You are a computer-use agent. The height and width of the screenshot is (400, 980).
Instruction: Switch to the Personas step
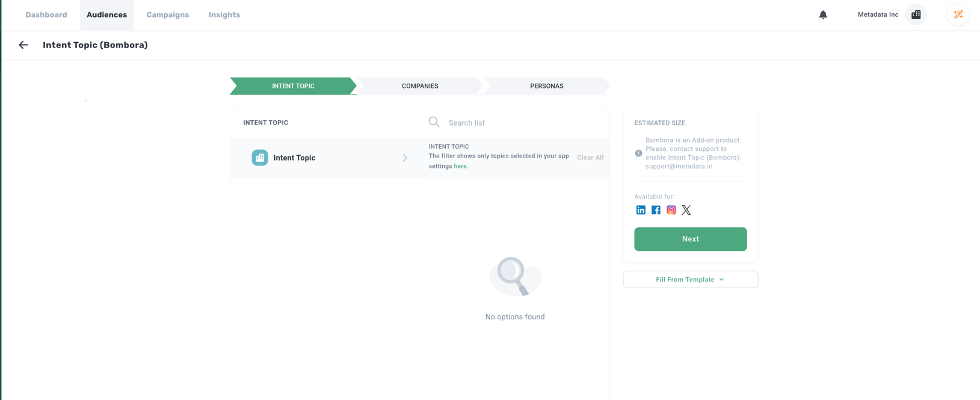coord(546,86)
